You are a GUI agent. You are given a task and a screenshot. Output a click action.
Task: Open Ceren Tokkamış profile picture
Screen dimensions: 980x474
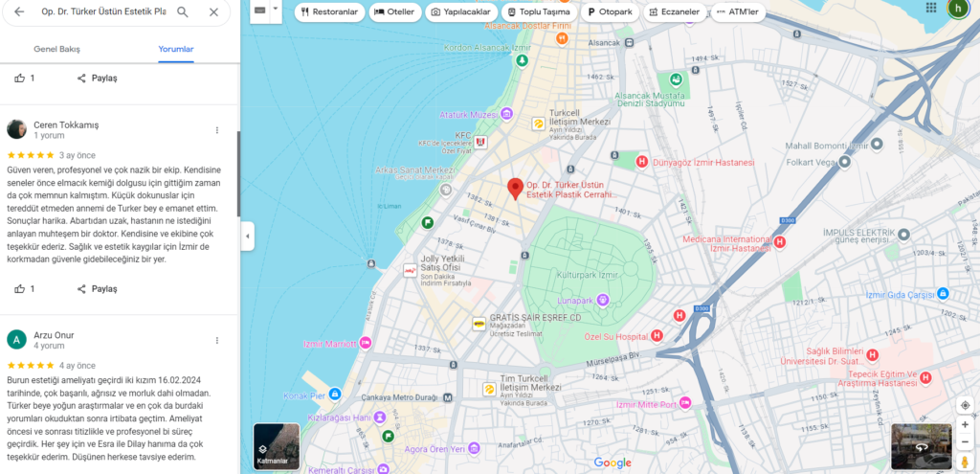(x=16, y=129)
